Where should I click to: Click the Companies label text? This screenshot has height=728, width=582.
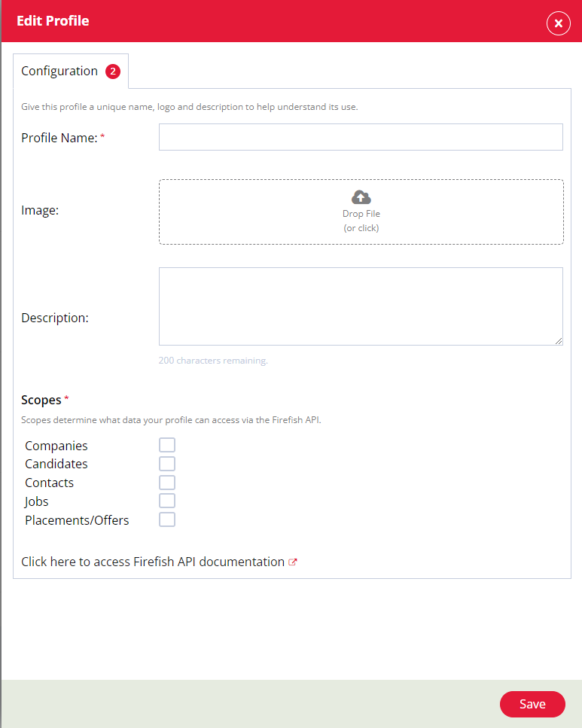point(56,446)
